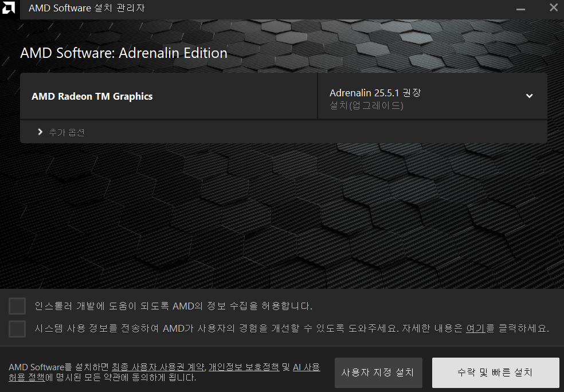
Task: Enable AMD 정보 수집 허용 checkbox
Action: click(x=17, y=305)
